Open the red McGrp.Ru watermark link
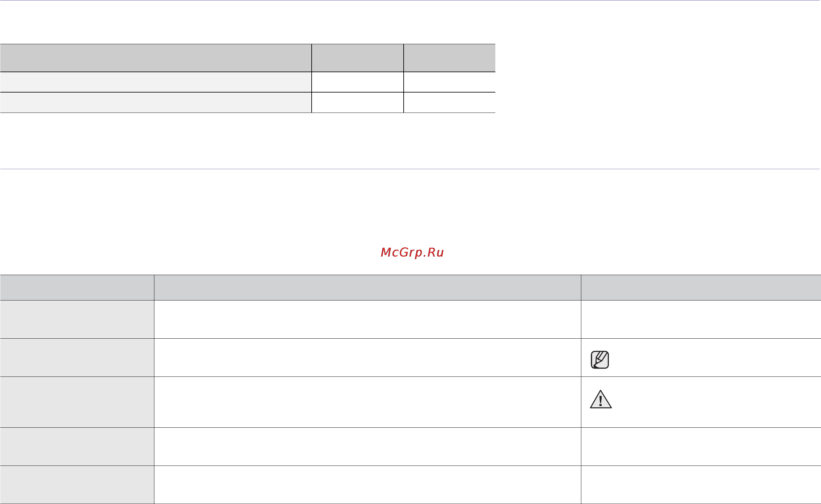The image size is (821, 504). [x=412, y=252]
